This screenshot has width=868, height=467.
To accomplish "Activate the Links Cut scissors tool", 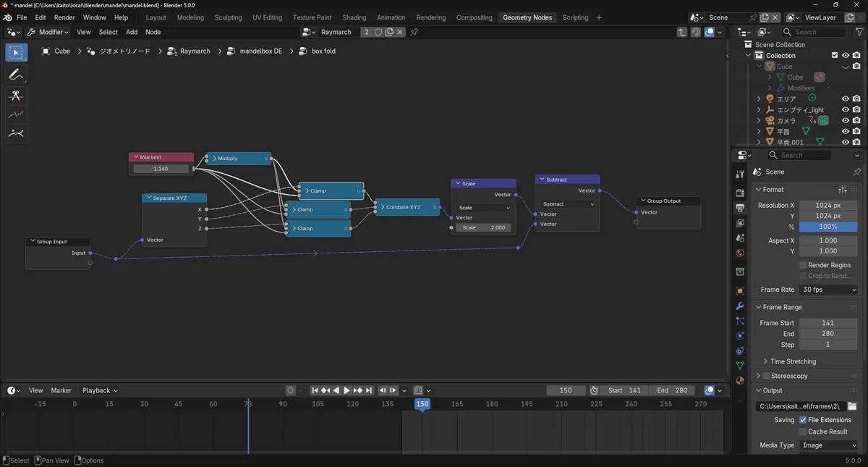I will [16, 96].
